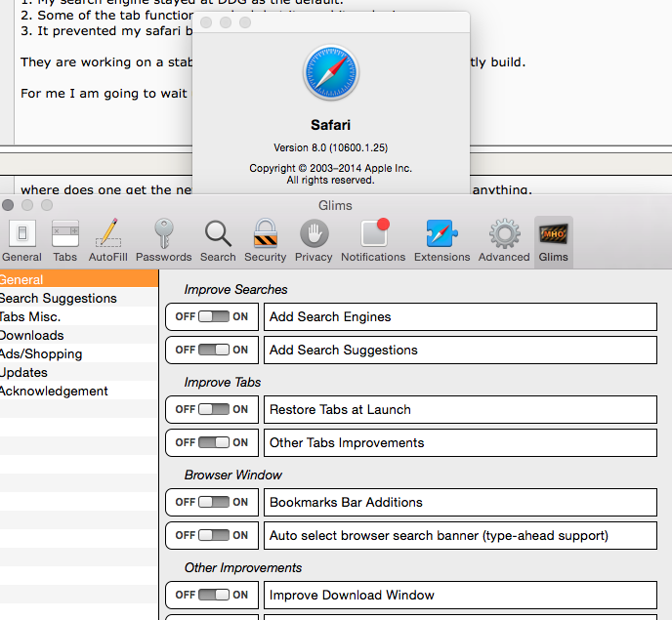Screen dimensions: 672x620
Task: Toggle Auto select browser search banner switch
Action: [214, 535]
